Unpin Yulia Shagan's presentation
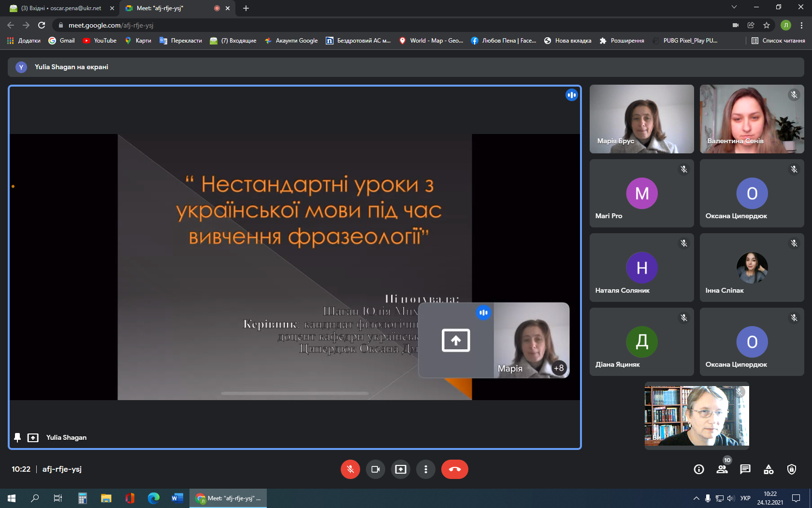 click(17, 437)
